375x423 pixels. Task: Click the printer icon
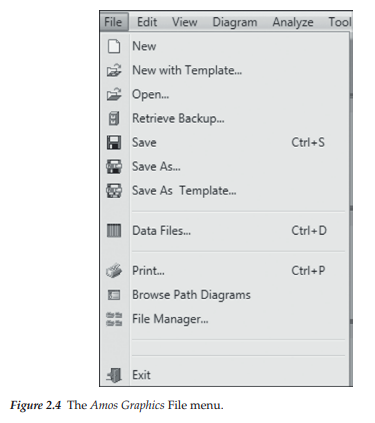[x=114, y=270]
